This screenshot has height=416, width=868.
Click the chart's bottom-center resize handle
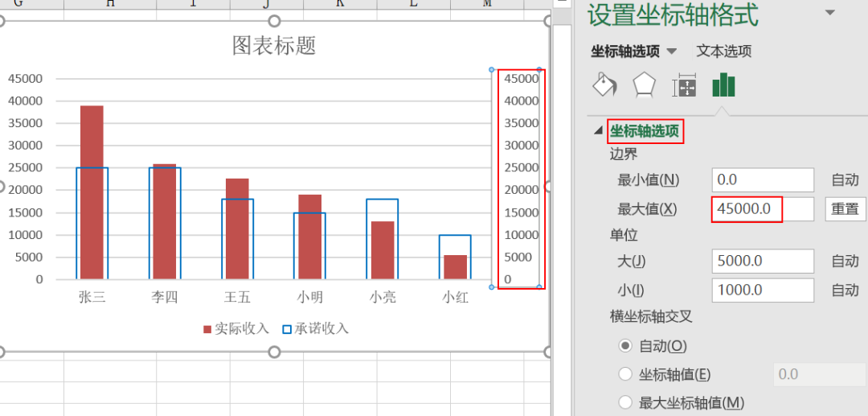coord(274,352)
